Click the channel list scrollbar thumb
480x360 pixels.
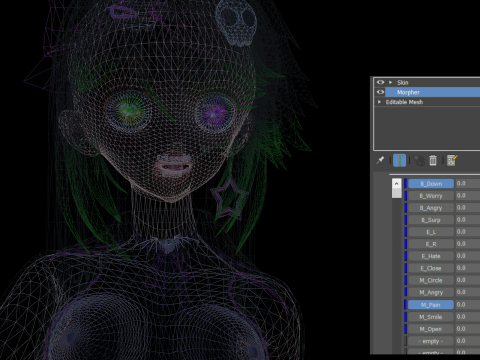pos(396,193)
